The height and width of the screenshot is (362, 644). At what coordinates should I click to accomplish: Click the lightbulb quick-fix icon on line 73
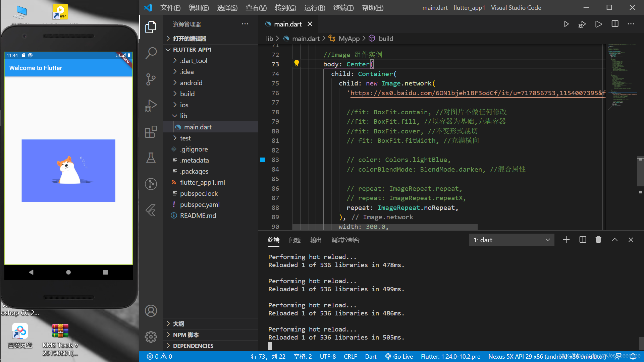coord(297,63)
